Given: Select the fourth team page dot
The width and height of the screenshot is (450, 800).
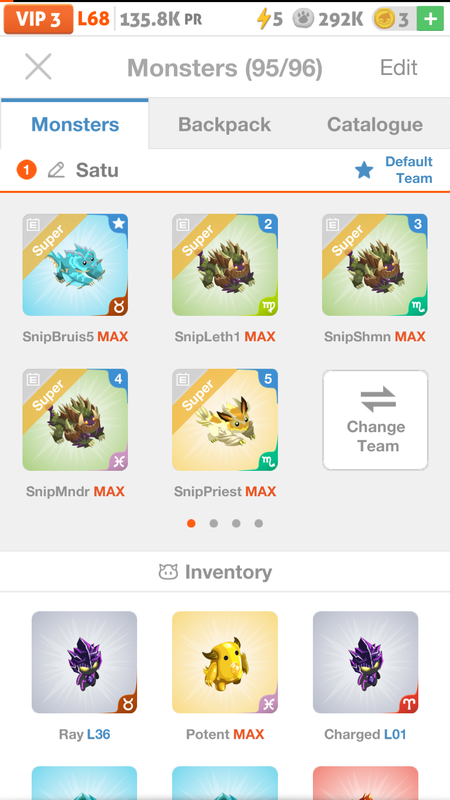Looking at the screenshot, I should click(259, 523).
